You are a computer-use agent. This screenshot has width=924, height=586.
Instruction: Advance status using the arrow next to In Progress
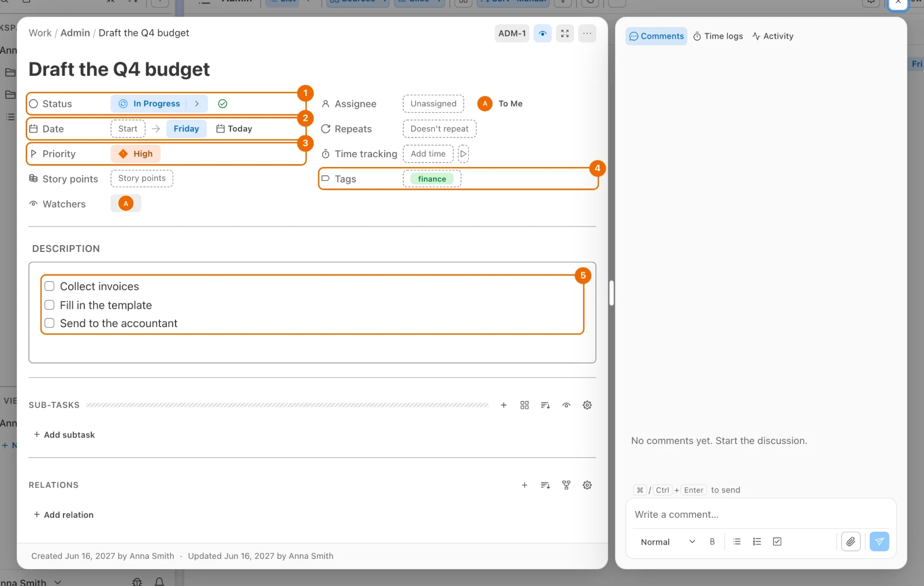(x=197, y=104)
